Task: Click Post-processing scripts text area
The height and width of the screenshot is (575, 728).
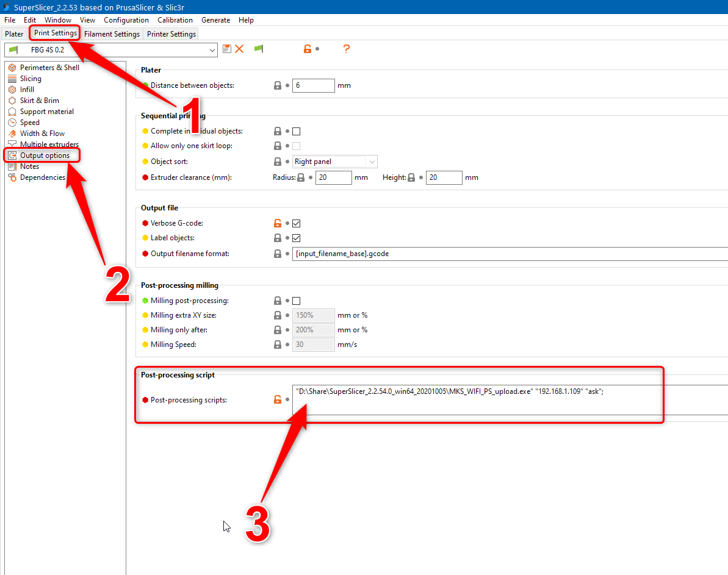Action: (x=510, y=399)
